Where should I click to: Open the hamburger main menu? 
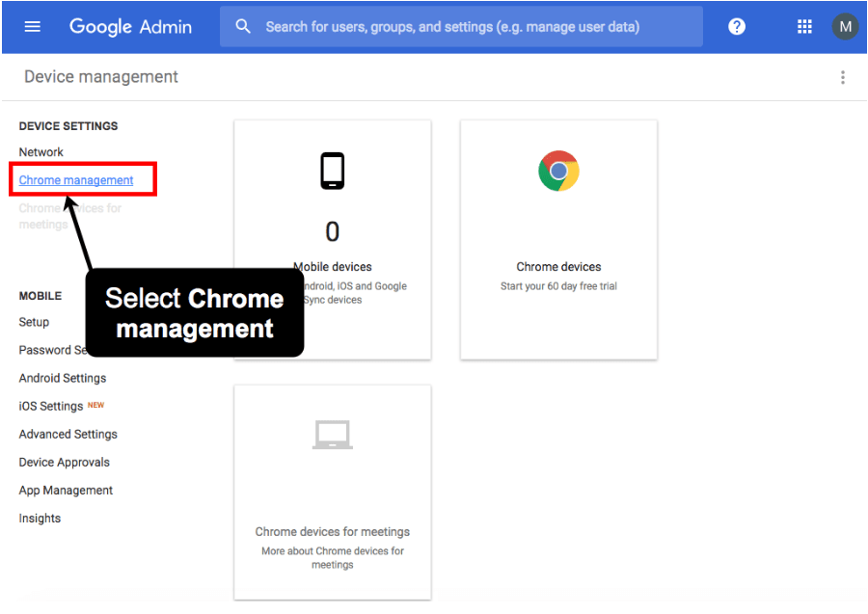coord(33,27)
